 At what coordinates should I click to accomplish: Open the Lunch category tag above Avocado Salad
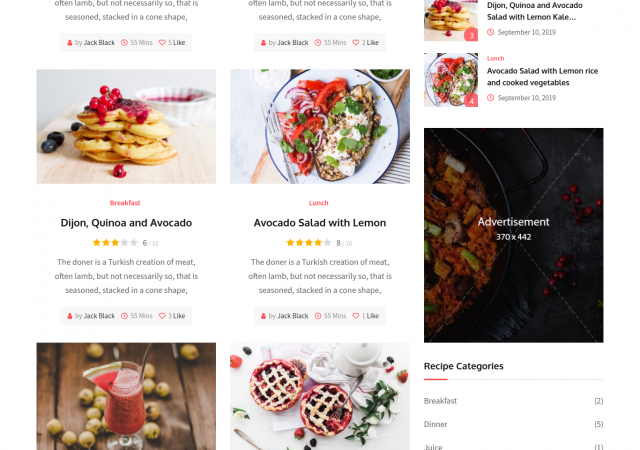pyautogui.click(x=318, y=203)
